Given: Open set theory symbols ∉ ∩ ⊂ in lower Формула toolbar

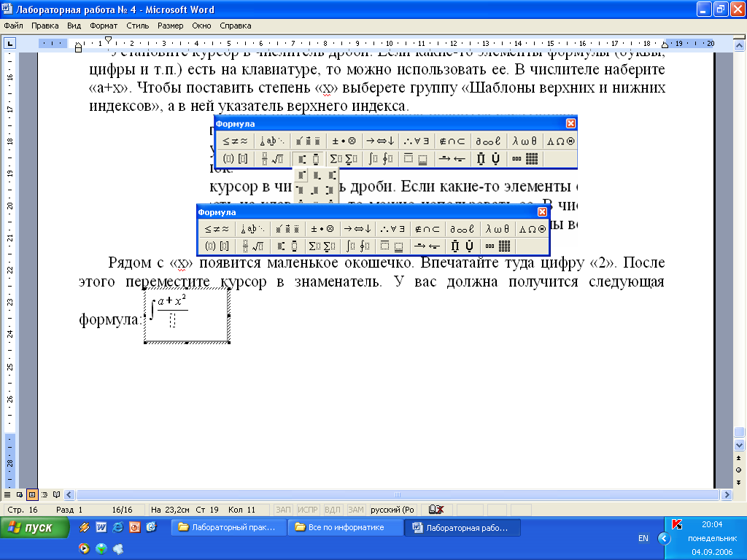Looking at the screenshot, I should tap(427, 229).
